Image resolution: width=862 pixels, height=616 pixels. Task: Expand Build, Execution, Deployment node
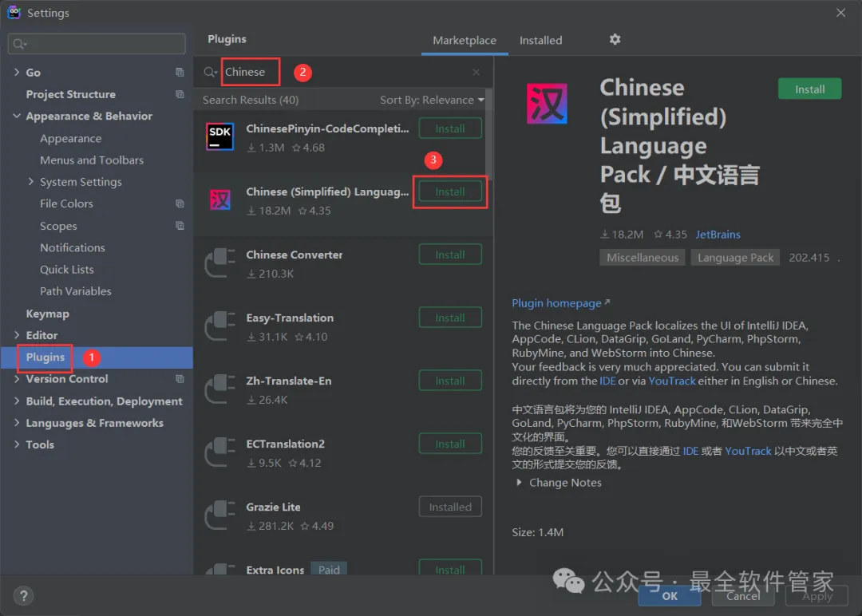point(17,401)
